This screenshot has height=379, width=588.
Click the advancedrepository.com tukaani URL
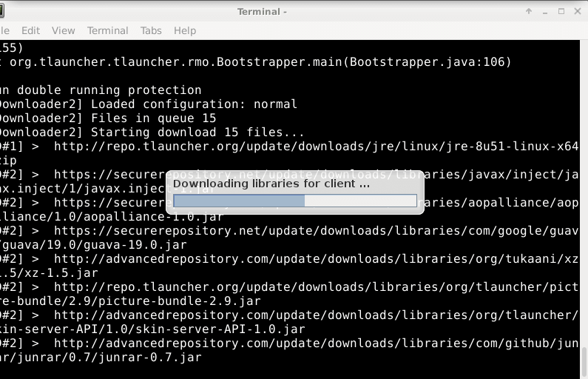coord(317,259)
